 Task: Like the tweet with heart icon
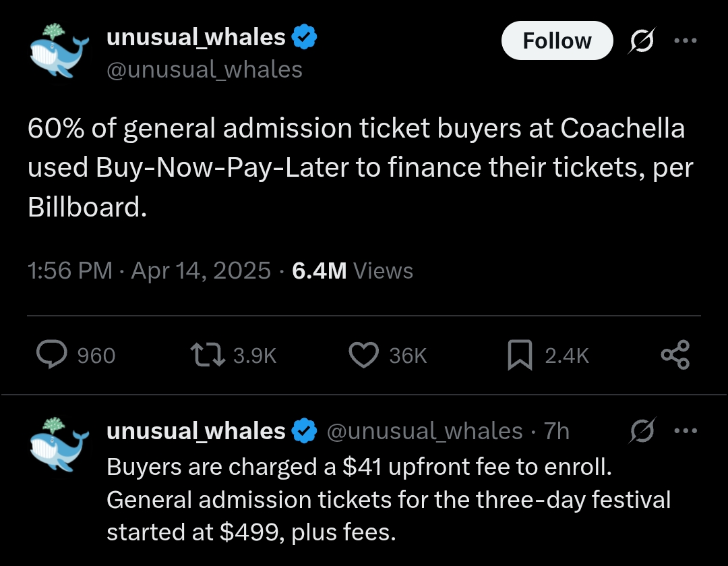pos(364,355)
